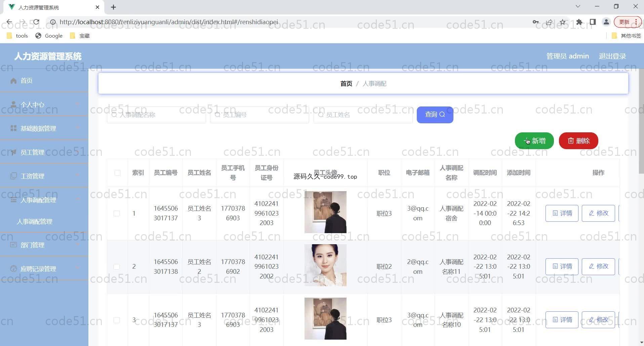Go back using browser back arrow

(9, 22)
